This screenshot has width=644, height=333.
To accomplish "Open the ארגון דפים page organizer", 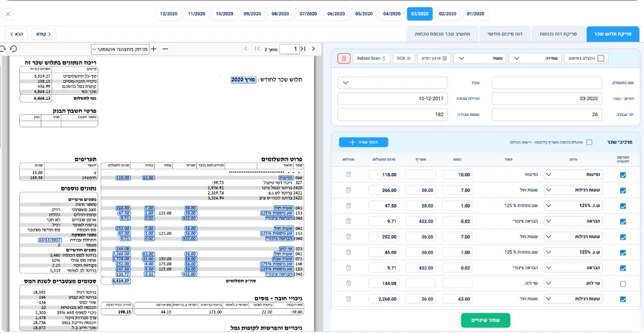I will point(434,58).
